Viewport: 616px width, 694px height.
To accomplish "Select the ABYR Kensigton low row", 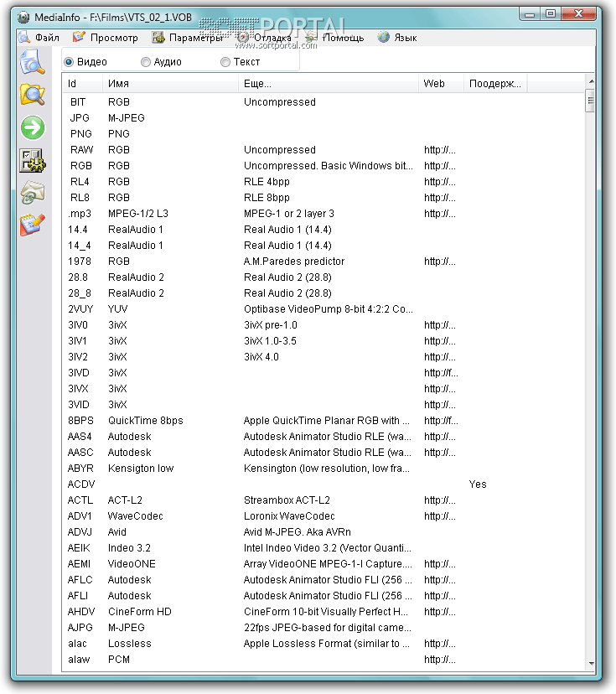I will (x=324, y=469).
